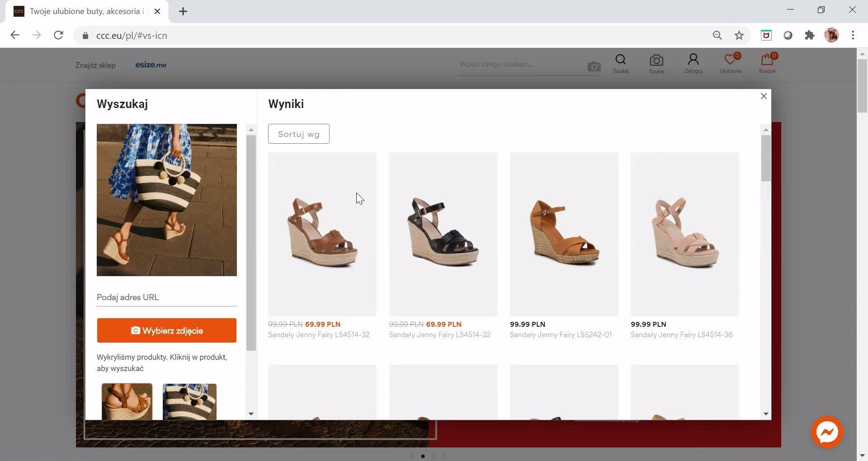
Task: Click the browser forward arrow
Action: click(37, 35)
